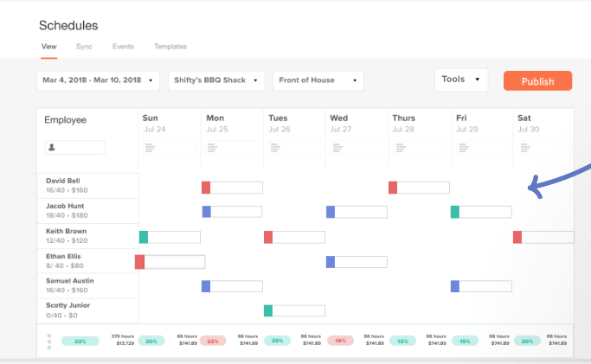The width and height of the screenshot is (591, 364).
Task: Click the Sat Jul 30 column header
Action: pyautogui.click(x=529, y=124)
